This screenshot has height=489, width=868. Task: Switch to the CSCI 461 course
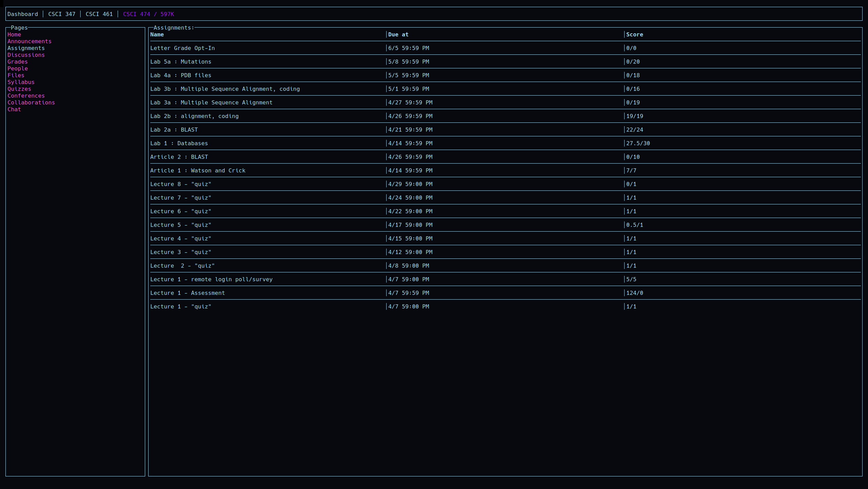click(x=99, y=14)
